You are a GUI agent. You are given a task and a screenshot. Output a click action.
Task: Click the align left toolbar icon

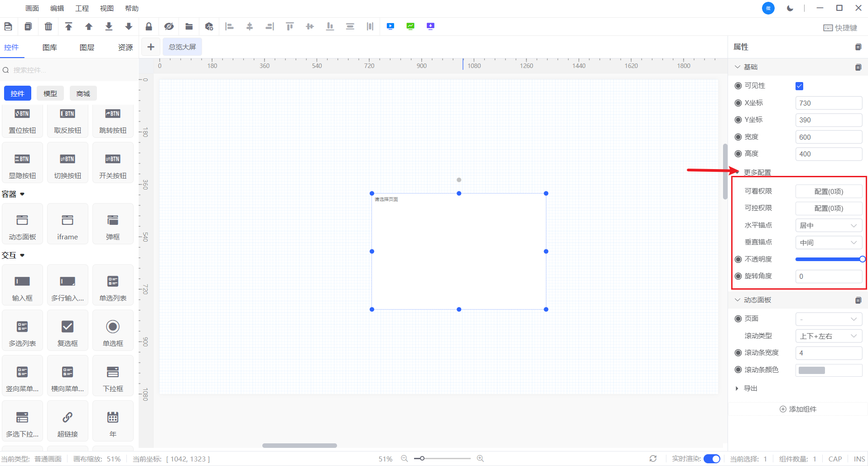pyautogui.click(x=229, y=27)
